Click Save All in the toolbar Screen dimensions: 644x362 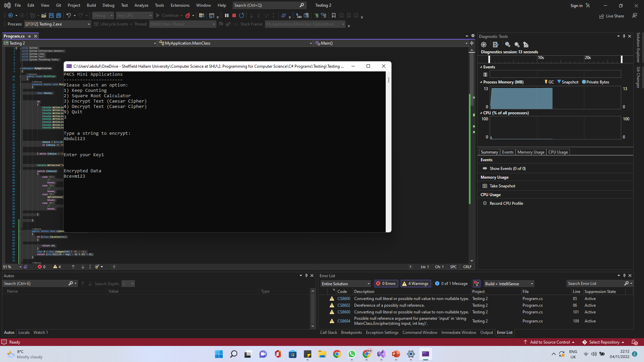pyautogui.click(x=58, y=15)
